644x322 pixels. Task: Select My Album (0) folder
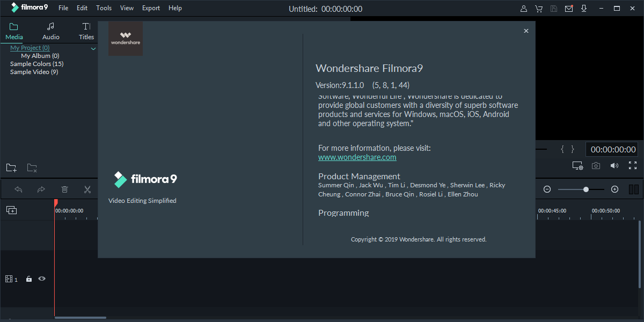tap(40, 56)
